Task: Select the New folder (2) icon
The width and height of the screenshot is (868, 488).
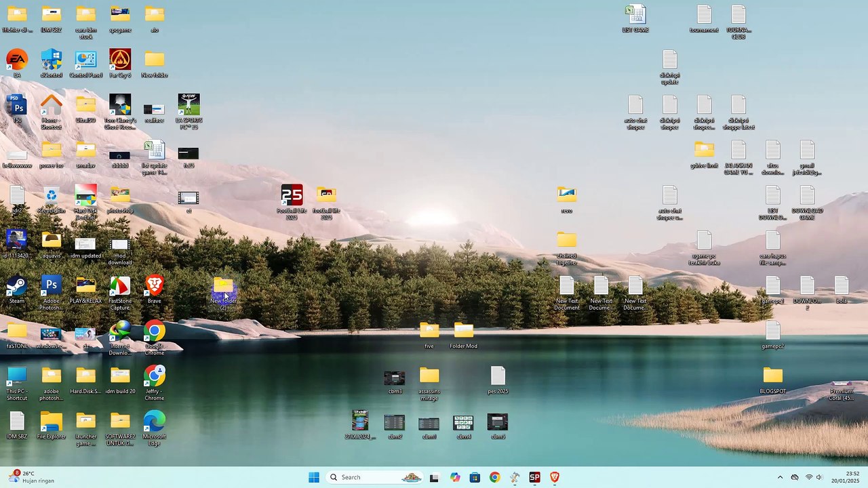Action: pos(223,290)
